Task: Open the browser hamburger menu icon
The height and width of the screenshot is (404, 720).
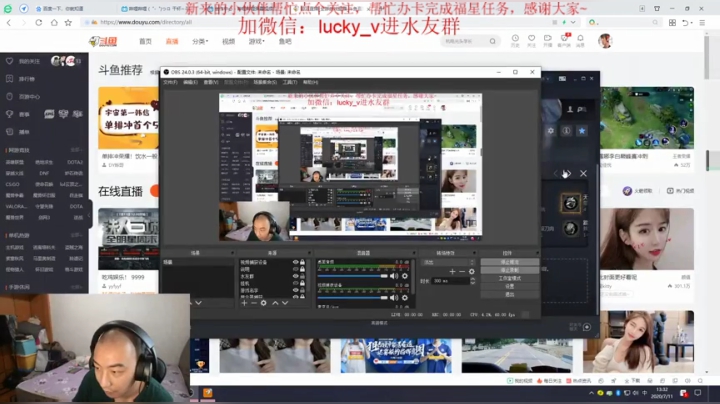Action: [x=702, y=22]
